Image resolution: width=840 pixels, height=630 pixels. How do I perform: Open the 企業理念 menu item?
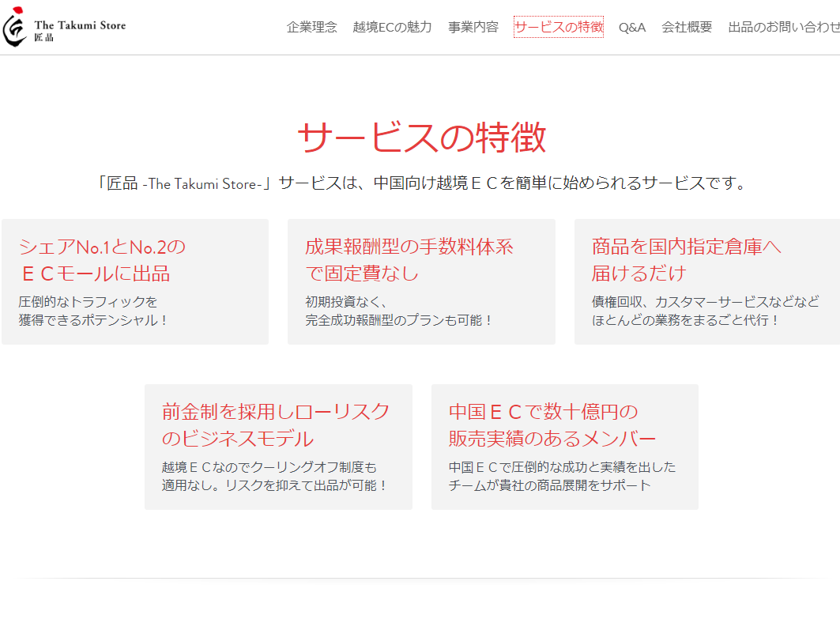click(311, 26)
